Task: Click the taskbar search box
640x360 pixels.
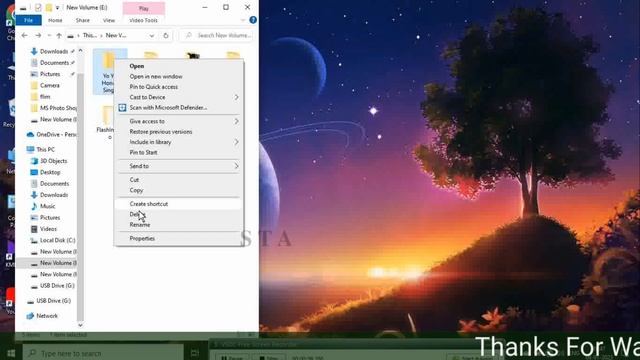Action: point(103,353)
